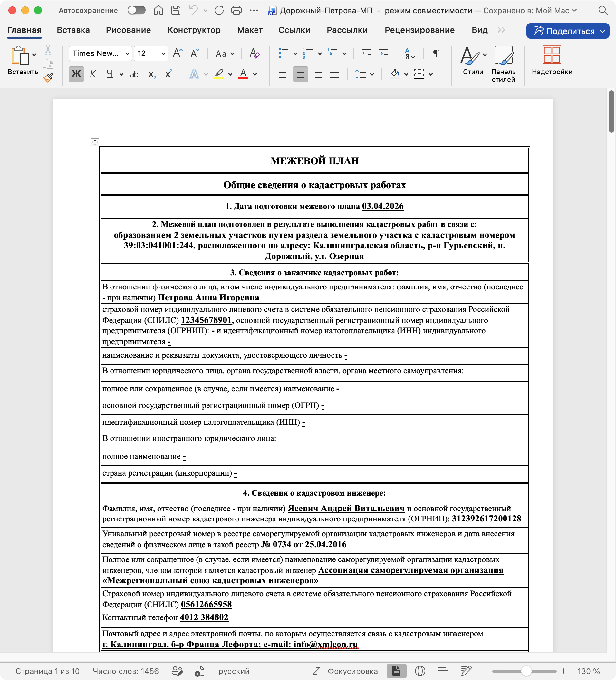Align text right
This screenshot has height=680, width=616.
click(x=317, y=74)
